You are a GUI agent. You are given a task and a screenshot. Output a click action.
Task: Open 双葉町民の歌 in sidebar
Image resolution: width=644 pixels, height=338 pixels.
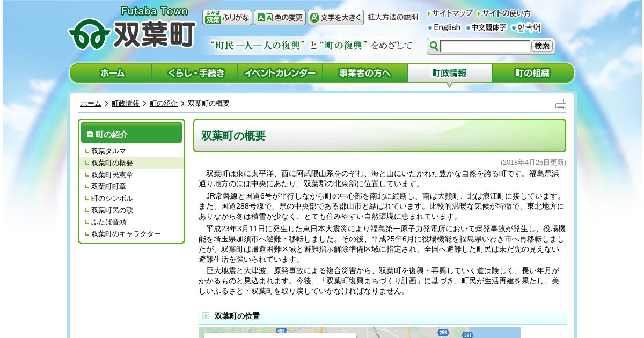112,210
